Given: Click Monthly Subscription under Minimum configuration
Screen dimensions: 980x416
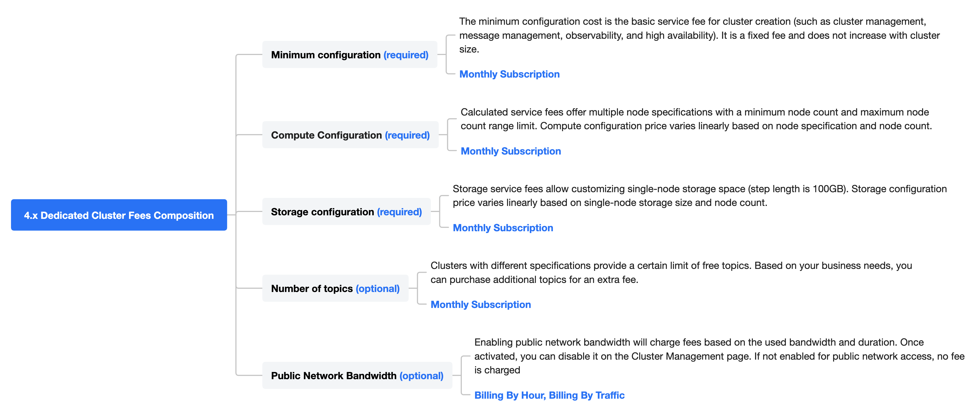Looking at the screenshot, I should 509,74.
